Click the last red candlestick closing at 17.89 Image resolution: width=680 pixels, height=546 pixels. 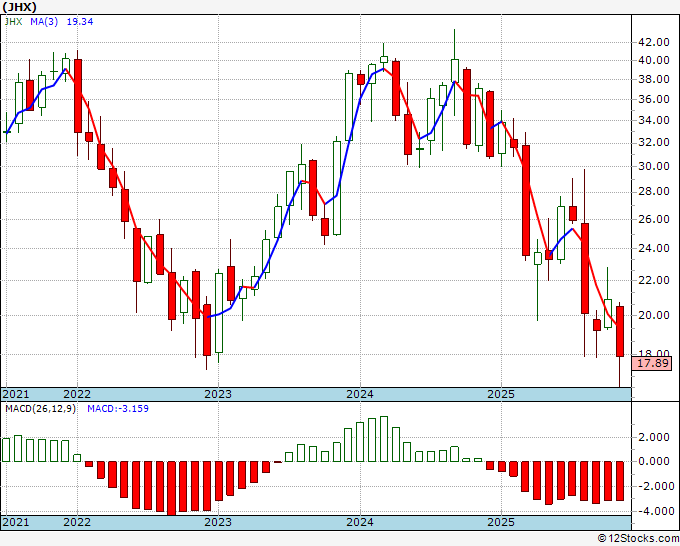[x=620, y=331]
